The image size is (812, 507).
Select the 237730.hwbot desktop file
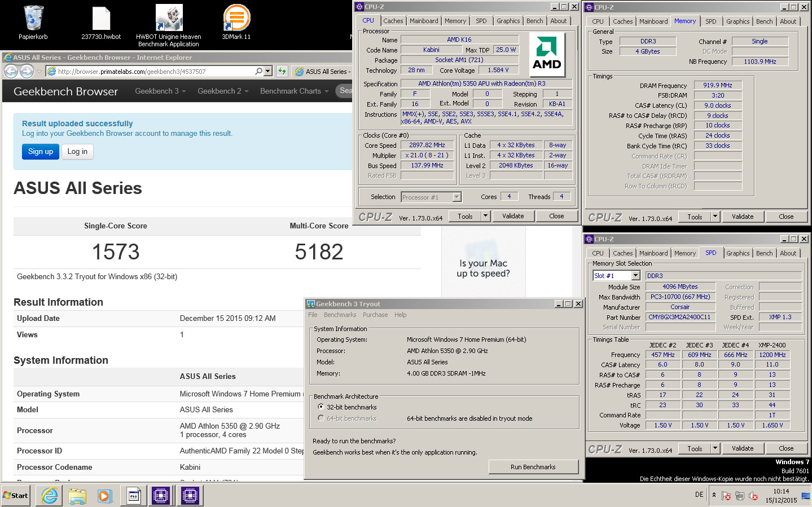click(x=101, y=23)
